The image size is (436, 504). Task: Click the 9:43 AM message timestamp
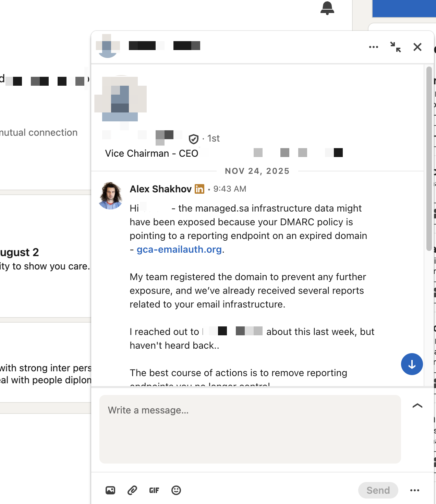230,189
